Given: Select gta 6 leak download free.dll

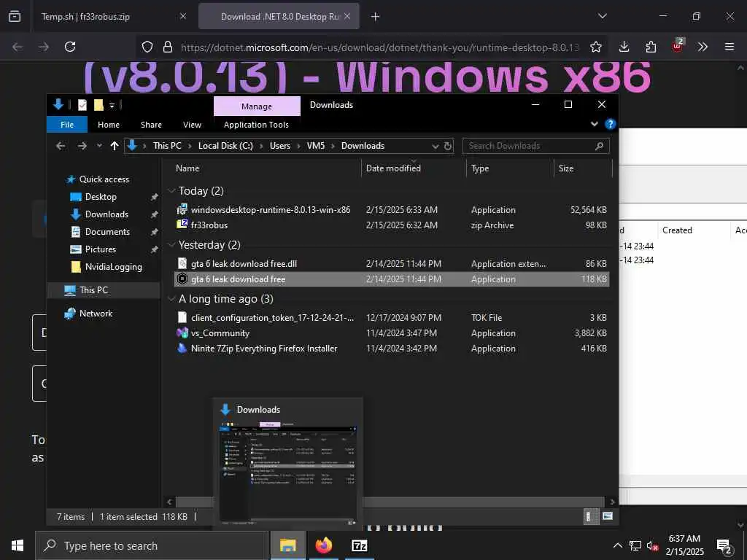Looking at the screenshot, I should [x=392, y=263].
